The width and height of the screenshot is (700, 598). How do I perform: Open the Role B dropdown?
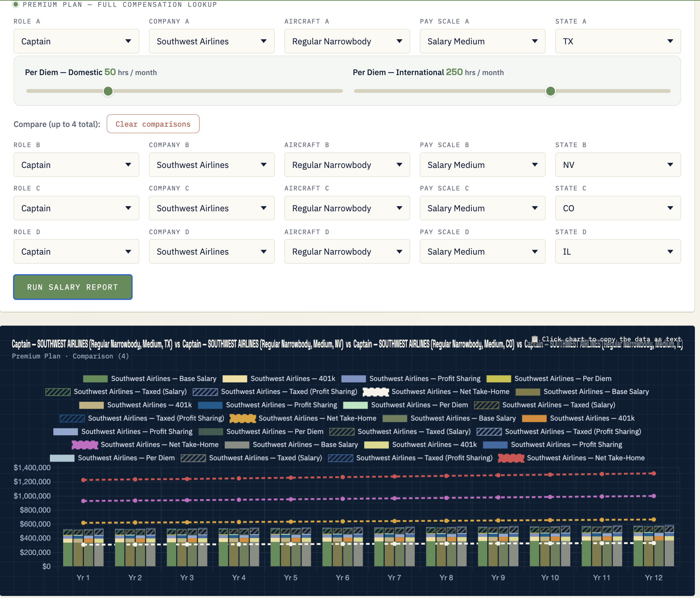tap(76, 165)
